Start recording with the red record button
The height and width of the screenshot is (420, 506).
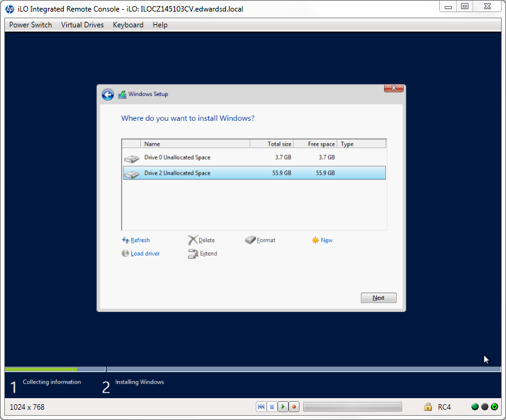[293, 407]
